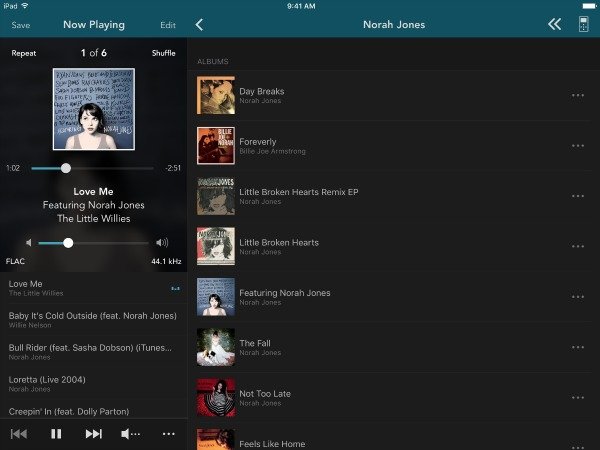The image size is (600, 450).
Task: Click the song progress slider knob
Action: click(x=66, y=168)
